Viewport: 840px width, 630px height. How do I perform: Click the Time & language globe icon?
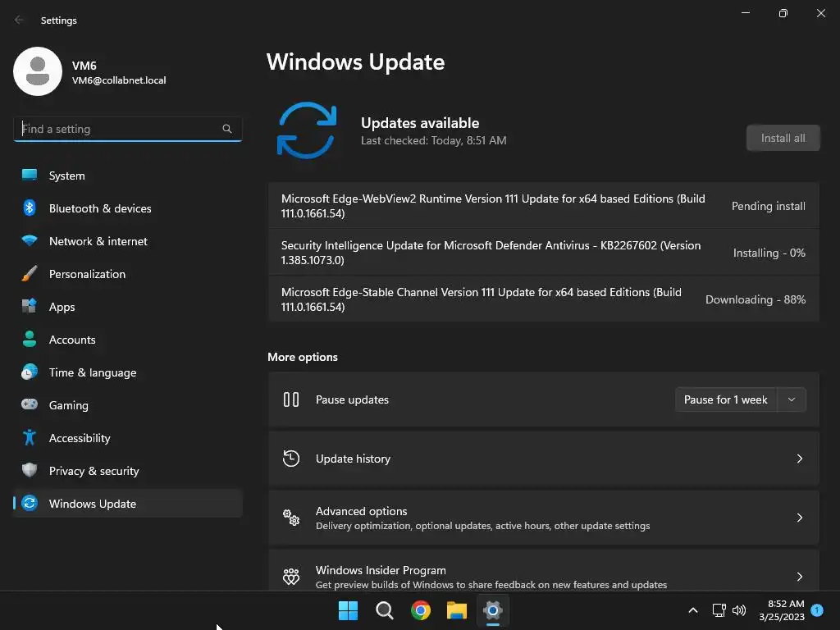pyautogui.click(x=30, y=372)
